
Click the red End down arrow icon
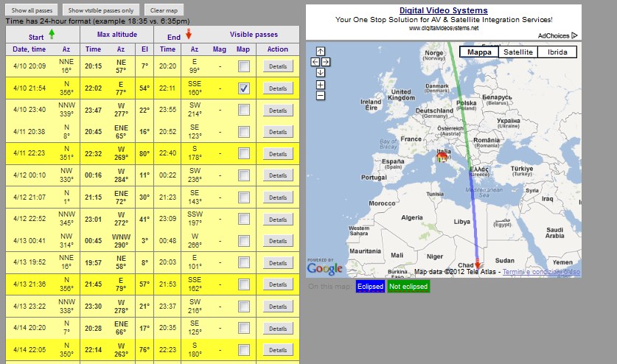coord(189,34)
